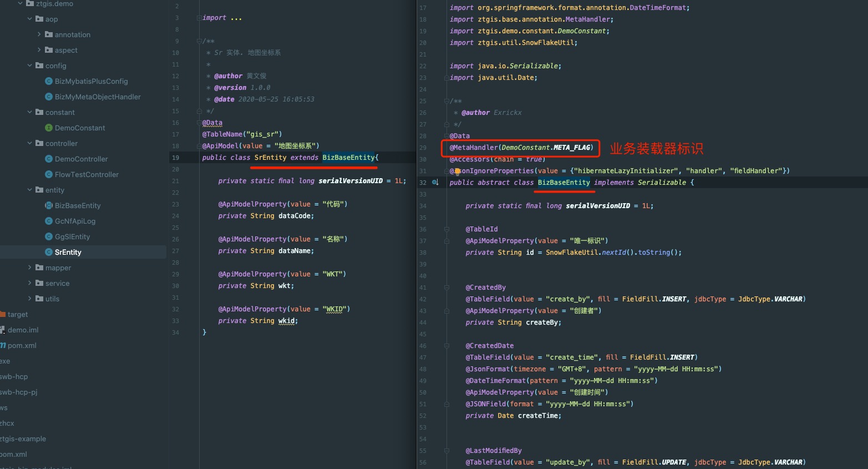The height and width of the screenshot is (469, 868).
Task: Click the implemented-class gutter icon on line 32
Action: coord(435,183)
